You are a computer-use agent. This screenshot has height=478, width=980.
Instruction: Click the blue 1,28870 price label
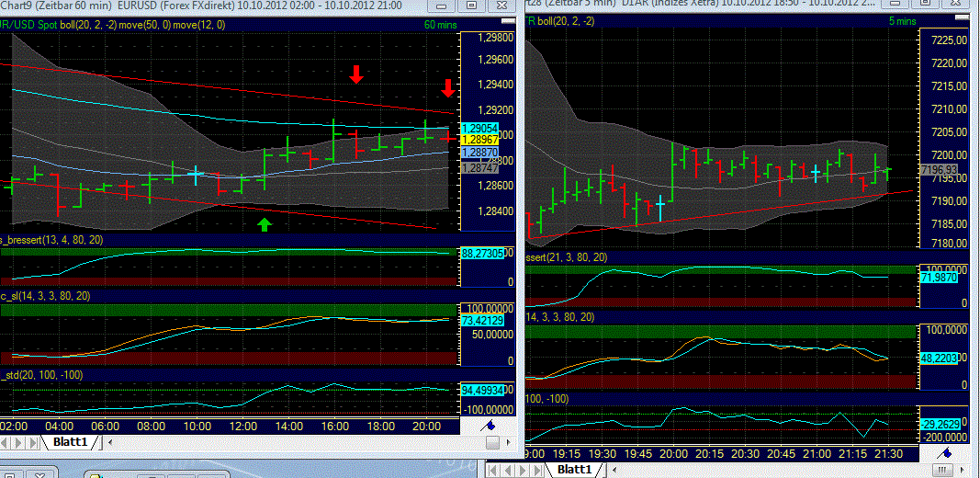[479, 152]
